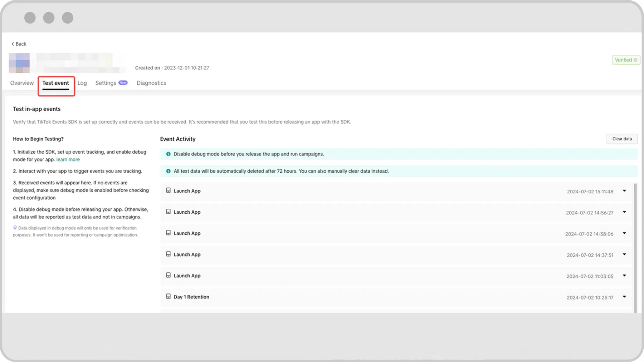Click timestamp 2024-07-02 15:11:48
The image size is (644, 362).
click(590, 192)
